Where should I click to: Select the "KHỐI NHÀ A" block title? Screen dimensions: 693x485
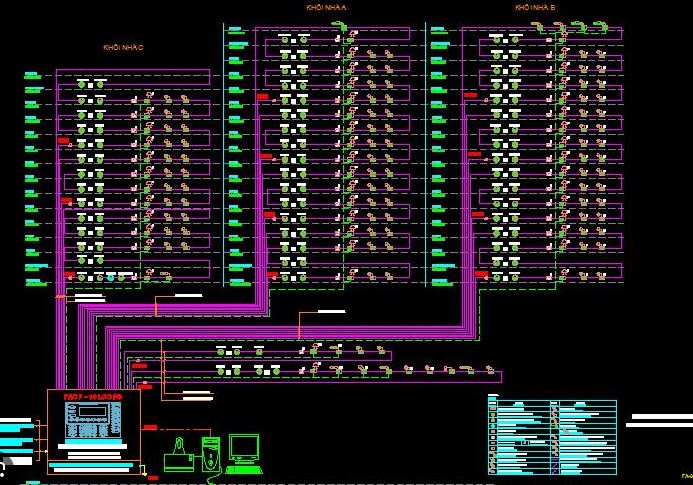326,8
